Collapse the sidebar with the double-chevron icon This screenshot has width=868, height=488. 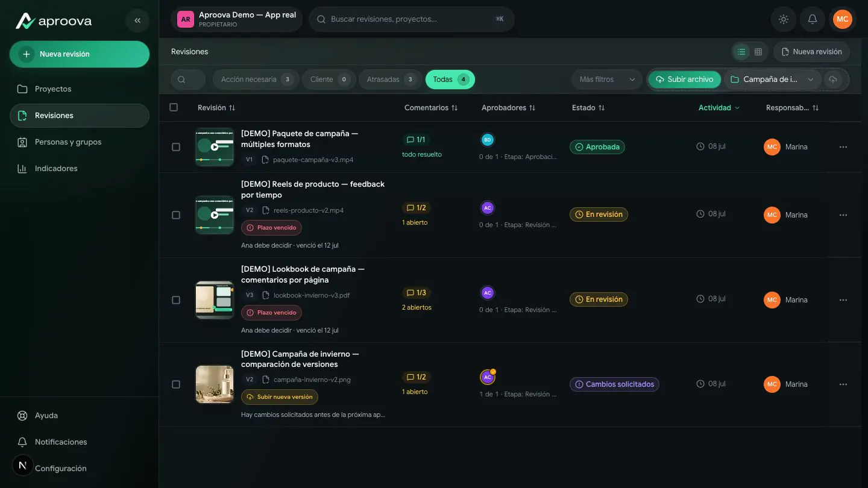click(137, 20)
